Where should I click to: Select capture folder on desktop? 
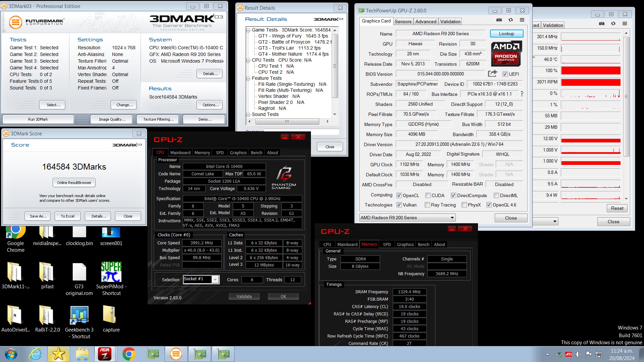point(111,319)
